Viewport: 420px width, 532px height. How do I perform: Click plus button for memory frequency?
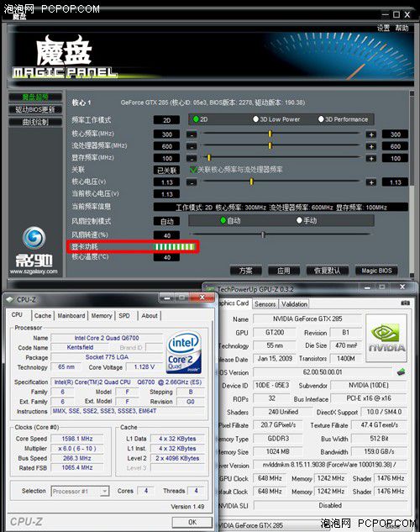(x=371, y=158)
